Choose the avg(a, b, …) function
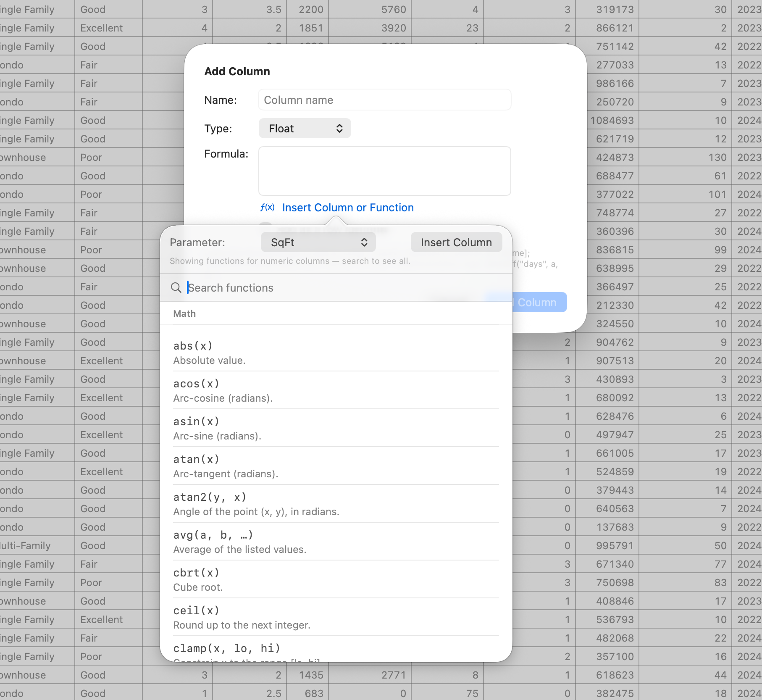The height and width of the screenshot is (700, 762). (336, 542)
